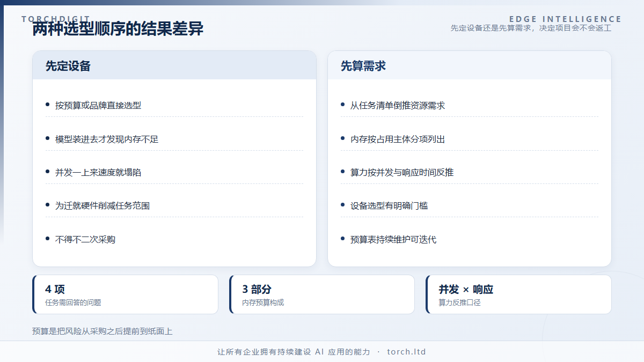Click the 任务需回答的问题 caption

[x=73, y=302]
